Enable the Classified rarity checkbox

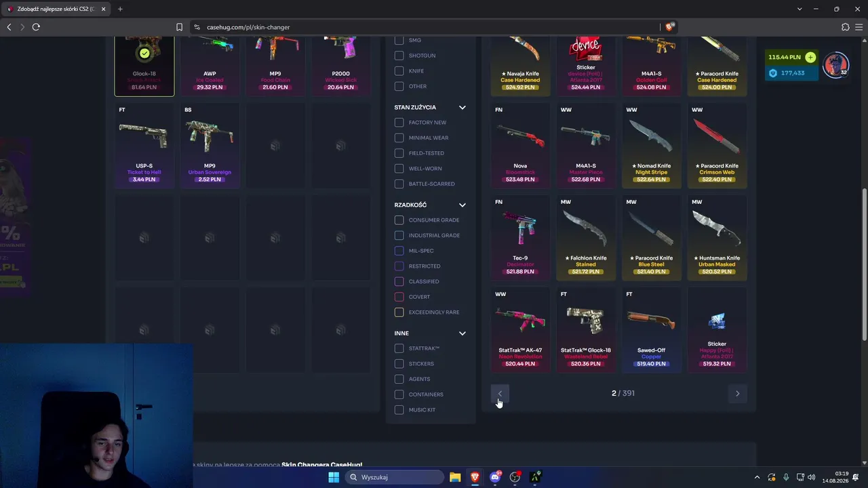[x=399, y=281]
